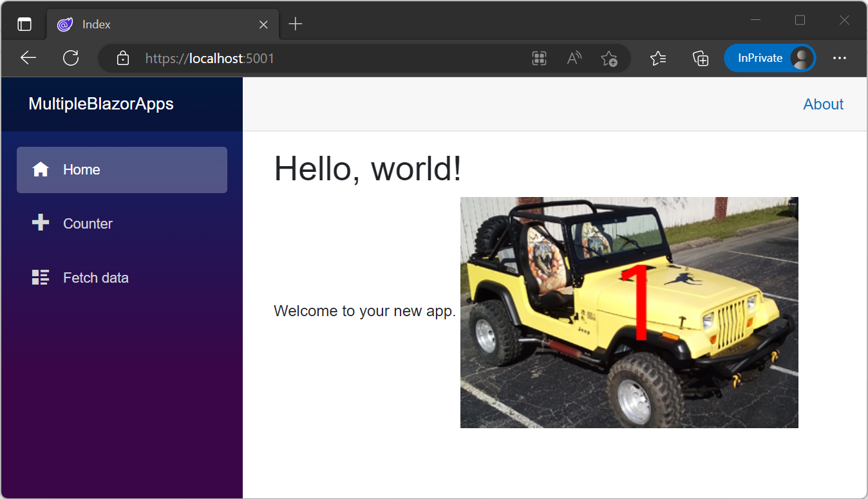This screenshot has height=499, width=868.
Task: Add this page to favorites
Action: click(609, 58)
